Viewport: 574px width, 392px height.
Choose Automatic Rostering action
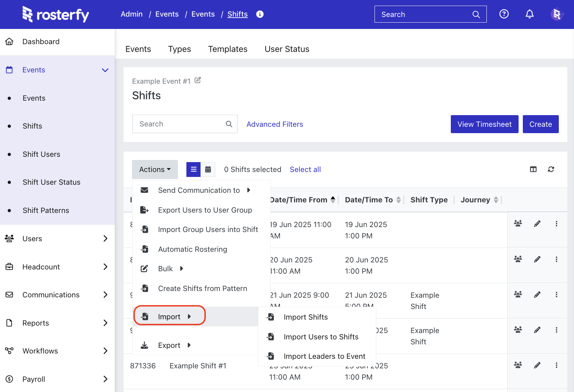tap(201, 249)
